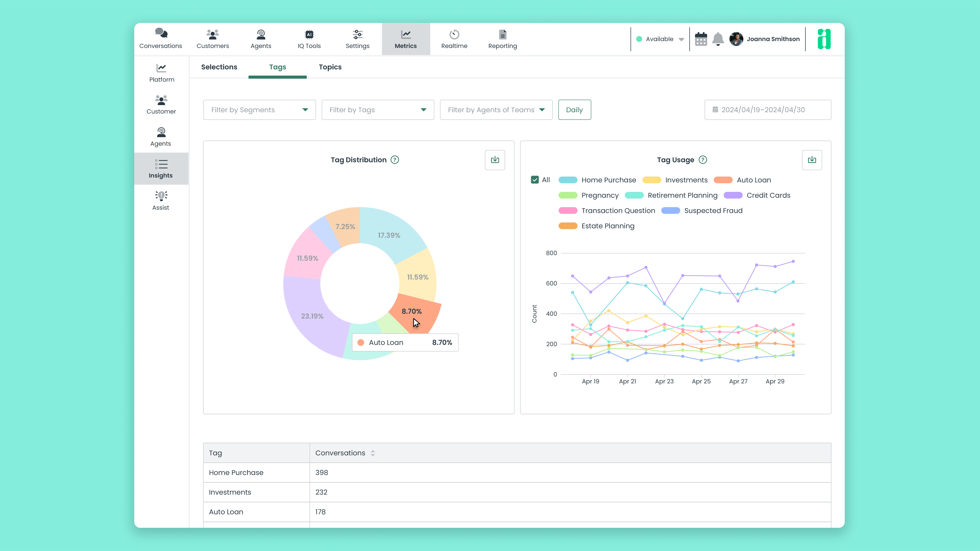The image size is (980, 551).
Task: Uncheck the All legend checkbox
Action: (x=534, y=180)
